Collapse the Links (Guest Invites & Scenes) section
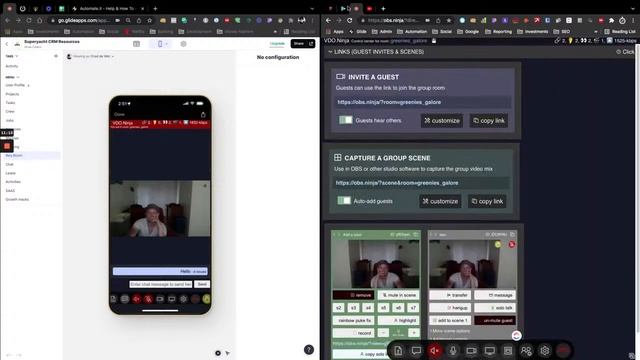The image size is (640, 360). 376,52
